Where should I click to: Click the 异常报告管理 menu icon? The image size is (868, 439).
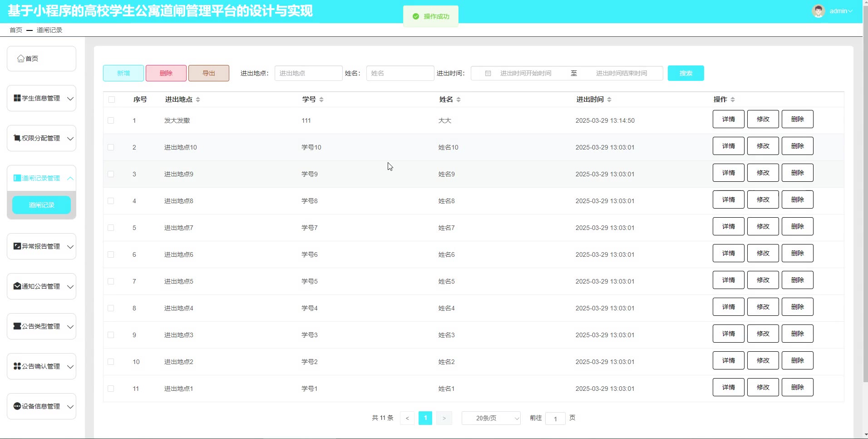[17, 246]
